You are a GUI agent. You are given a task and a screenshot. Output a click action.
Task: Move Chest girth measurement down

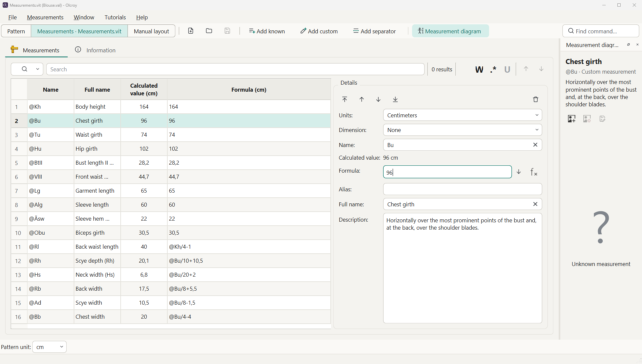pos(378,99)
